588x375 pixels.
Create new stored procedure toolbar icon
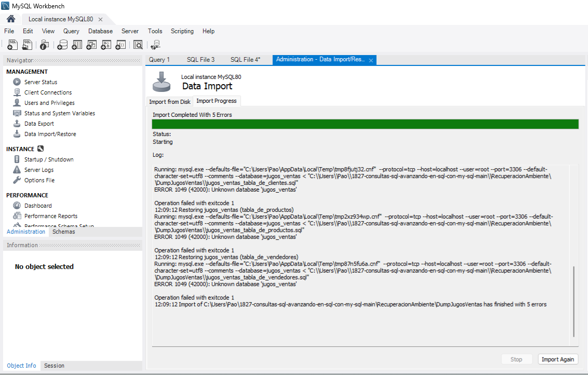[x=106, y=45]
